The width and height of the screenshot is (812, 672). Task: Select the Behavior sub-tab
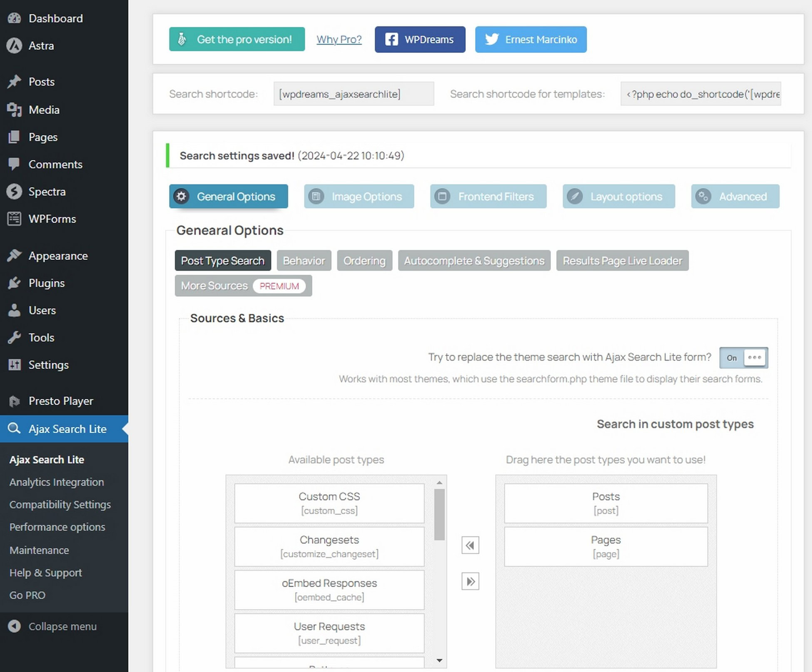pyautogui.click(x=304, y=261)
